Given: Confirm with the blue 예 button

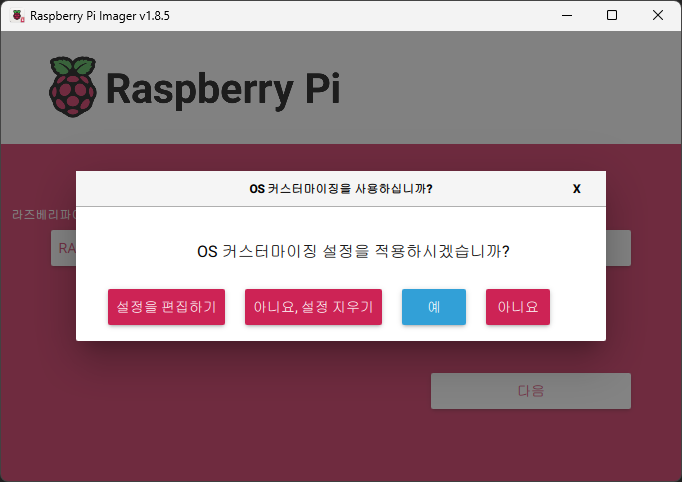Looking at the screenshot, I should click(x=434, y=307).
